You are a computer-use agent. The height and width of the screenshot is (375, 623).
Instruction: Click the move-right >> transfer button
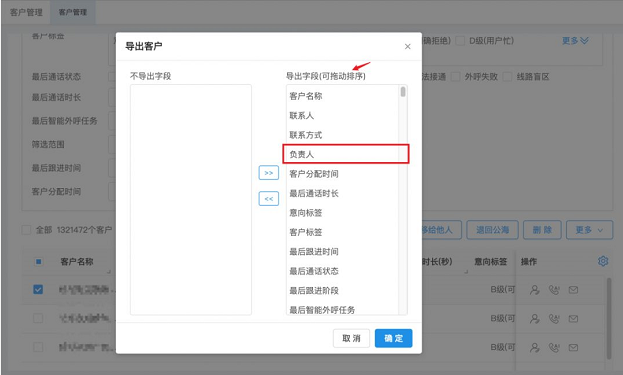(x=269, y=173)
